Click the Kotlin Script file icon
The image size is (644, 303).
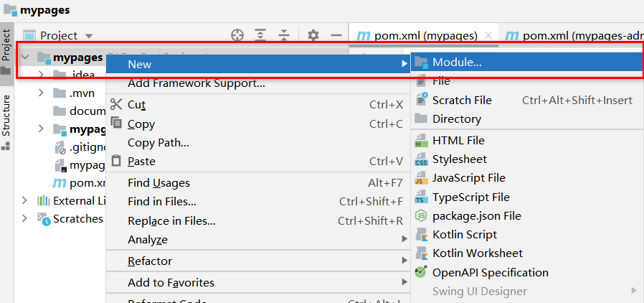(x=422, y=235)
